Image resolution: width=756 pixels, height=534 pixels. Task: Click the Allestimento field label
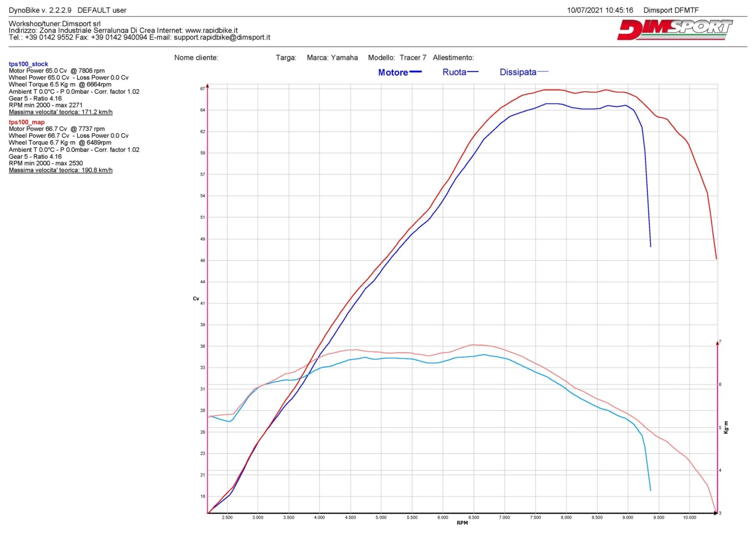coord(453,58)
